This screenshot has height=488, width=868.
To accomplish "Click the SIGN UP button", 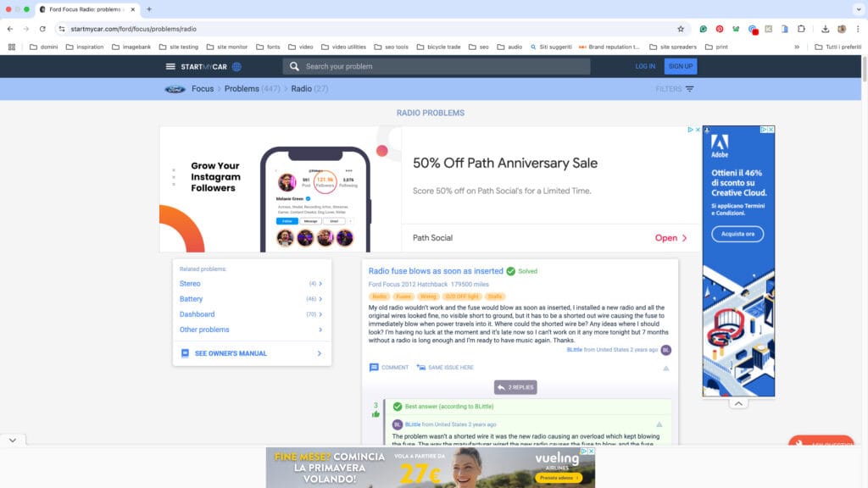I will [680, 66].
